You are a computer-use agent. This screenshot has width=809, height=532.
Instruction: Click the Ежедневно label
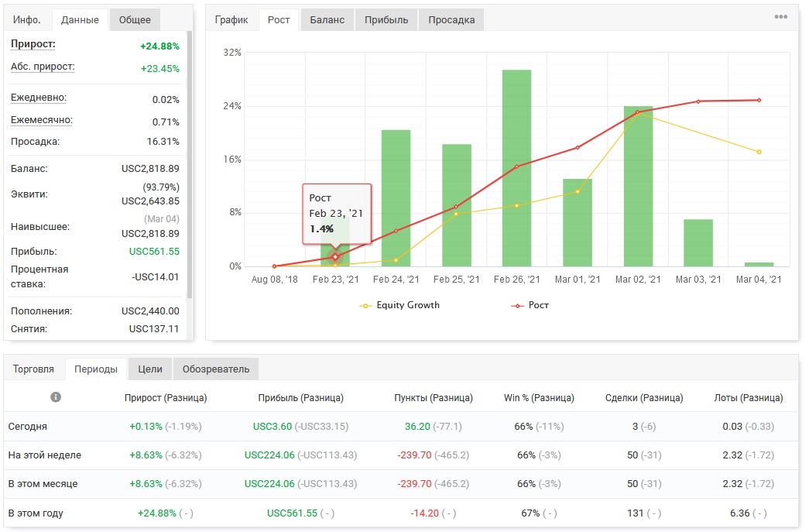(39, 98)
